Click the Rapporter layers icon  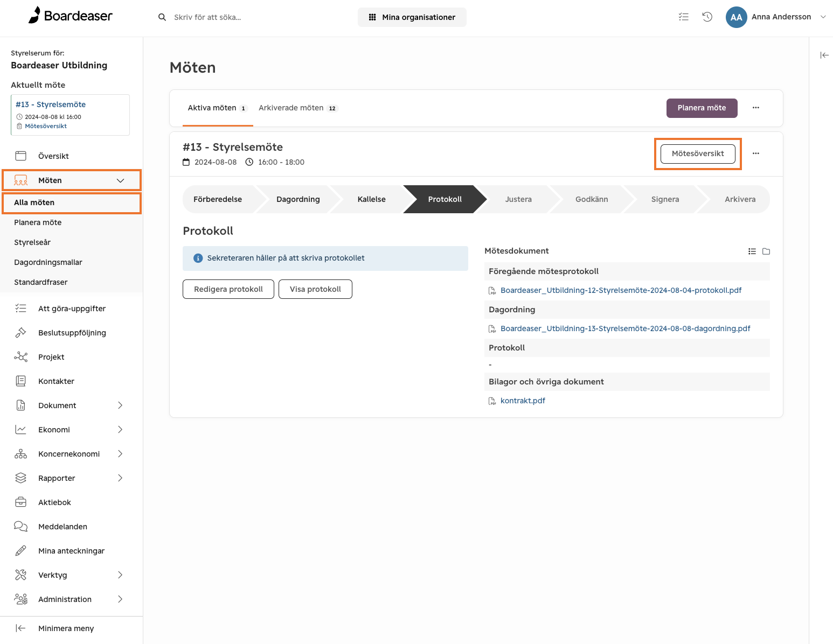(x=21, y=478)
